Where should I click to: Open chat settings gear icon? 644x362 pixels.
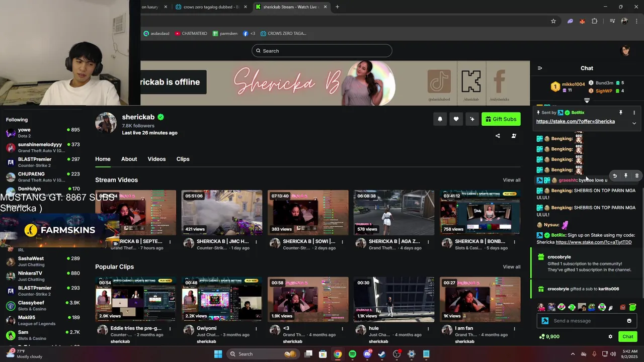[x=610, y=337]
